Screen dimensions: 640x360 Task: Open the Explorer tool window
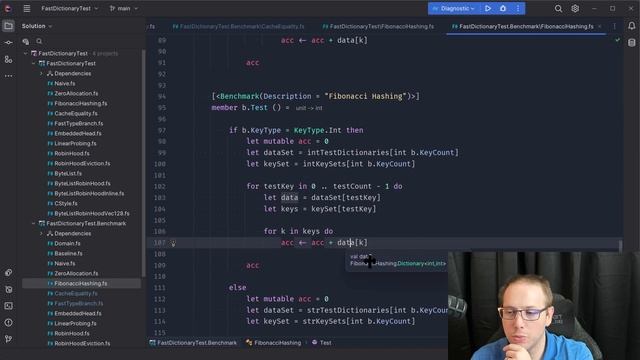pos(8,26)
